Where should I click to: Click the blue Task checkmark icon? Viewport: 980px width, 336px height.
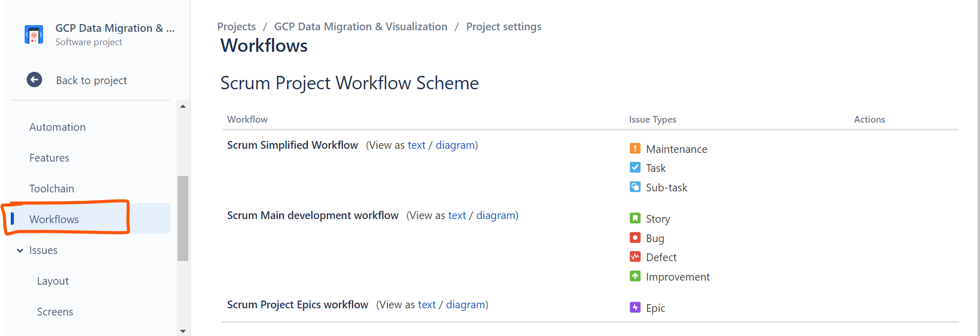(x=635, y=167)
